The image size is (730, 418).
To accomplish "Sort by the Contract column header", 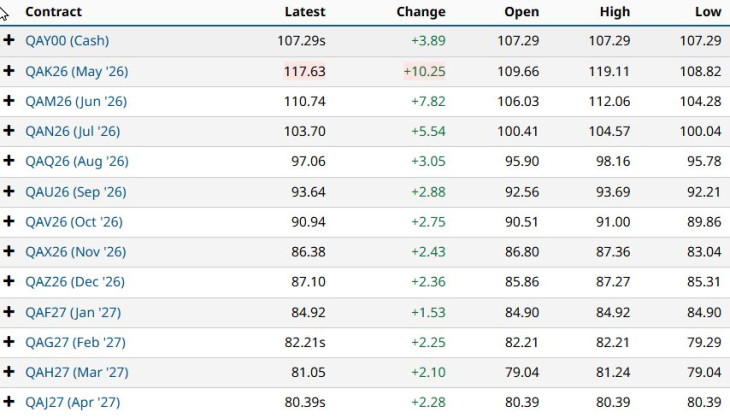I will [x=53, y=12].
